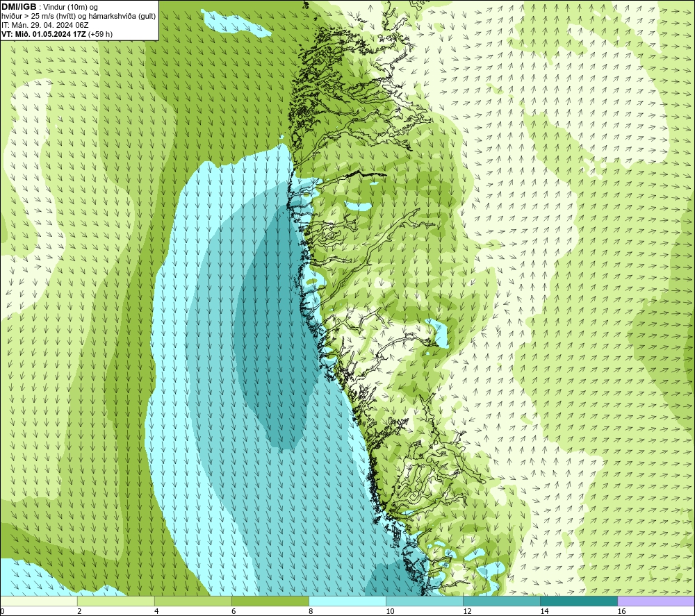Viewport: 695px width, 616px height.
Task: Click the colorbar tick label '14'
Action: (544, 611)
